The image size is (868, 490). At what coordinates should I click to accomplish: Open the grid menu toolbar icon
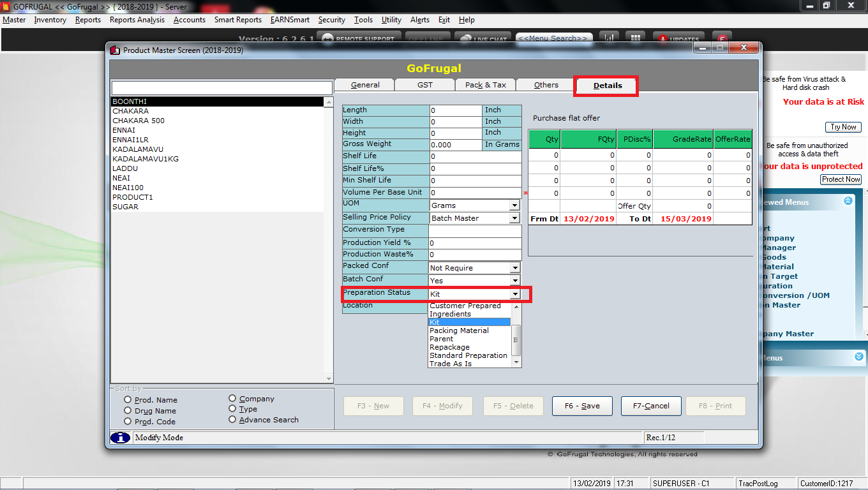point(635,38)
